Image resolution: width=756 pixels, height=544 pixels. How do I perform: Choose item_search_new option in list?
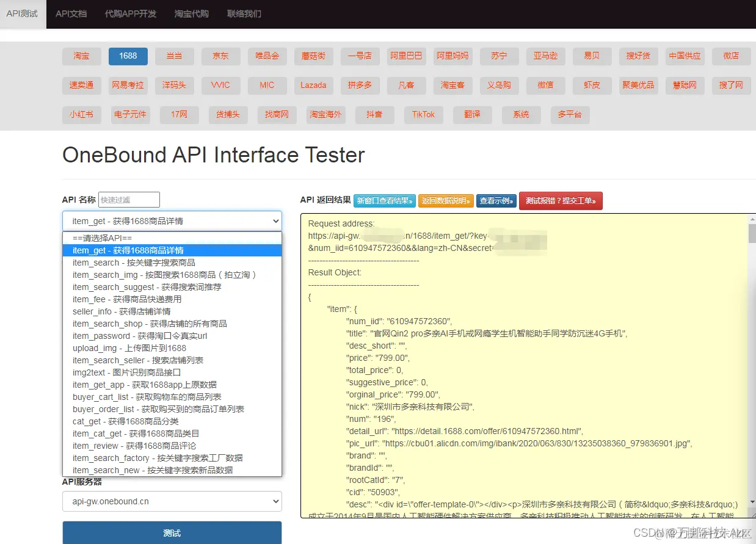click(x=172, y=470)
